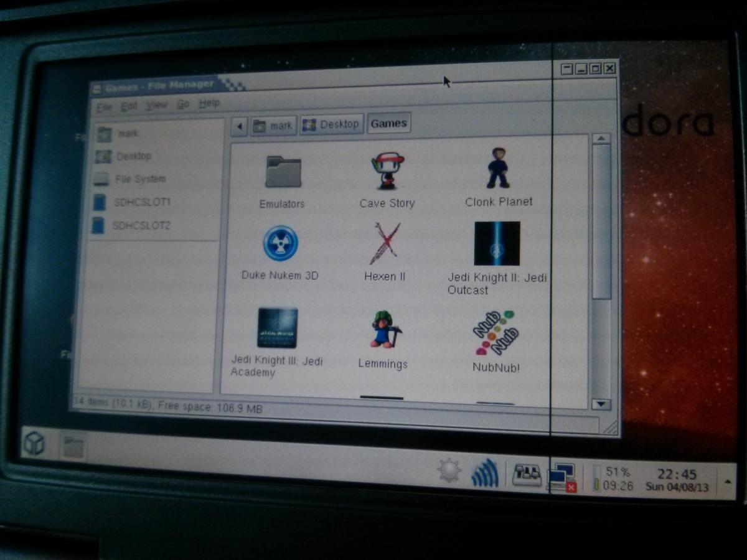Open the Hexen II game icon
This screenshot has width=747, height=560.
coord(385,244)
